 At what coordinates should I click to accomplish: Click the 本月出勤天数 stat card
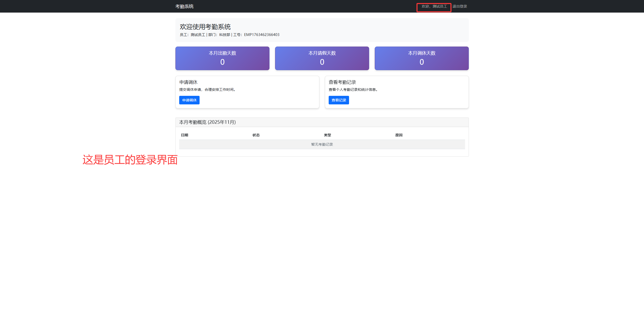[x=222, y=58]
